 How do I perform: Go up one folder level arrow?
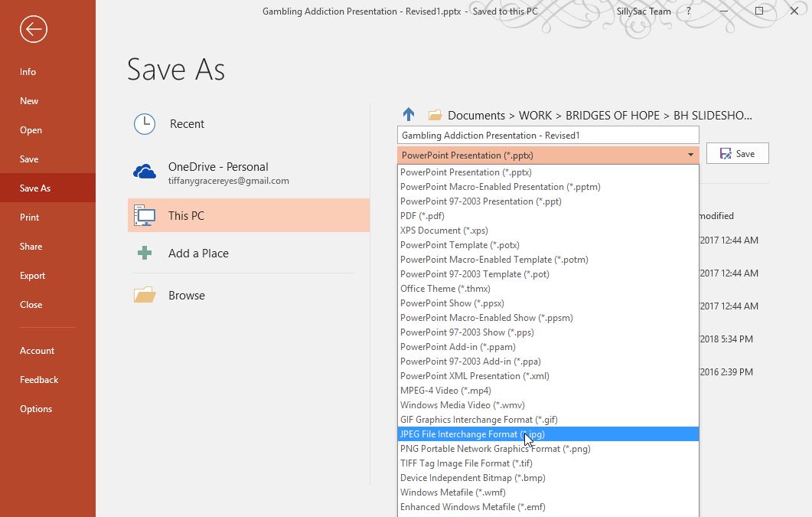pos(409,115)
